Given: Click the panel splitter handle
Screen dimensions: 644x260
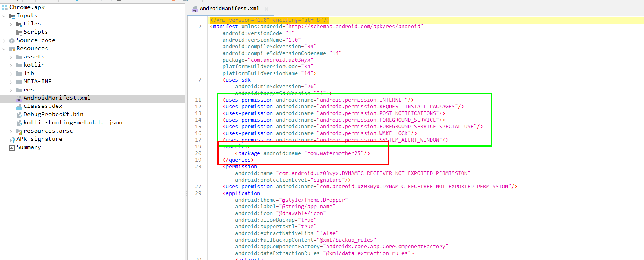Looking at the screenshot, I should (186, 193).
